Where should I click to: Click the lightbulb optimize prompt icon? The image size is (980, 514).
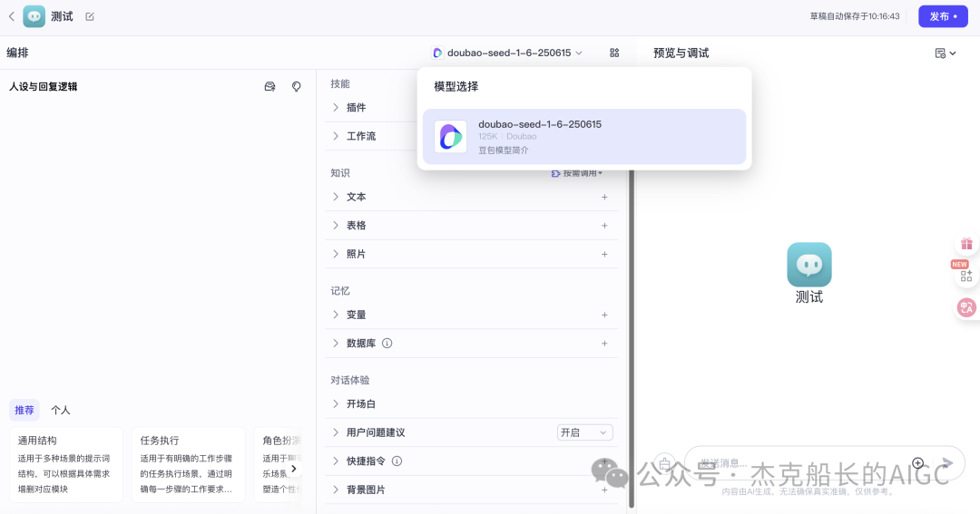click(x=296, y=87)
